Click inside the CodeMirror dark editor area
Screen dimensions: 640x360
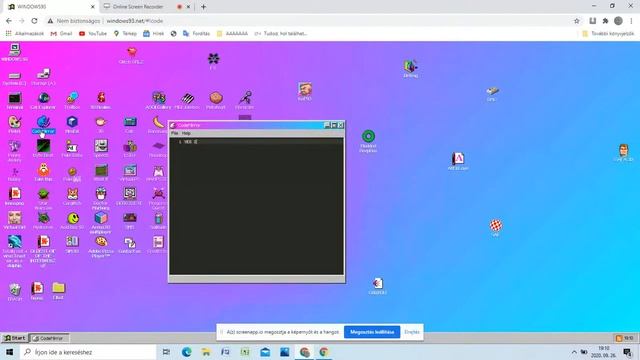coord(257,206)
